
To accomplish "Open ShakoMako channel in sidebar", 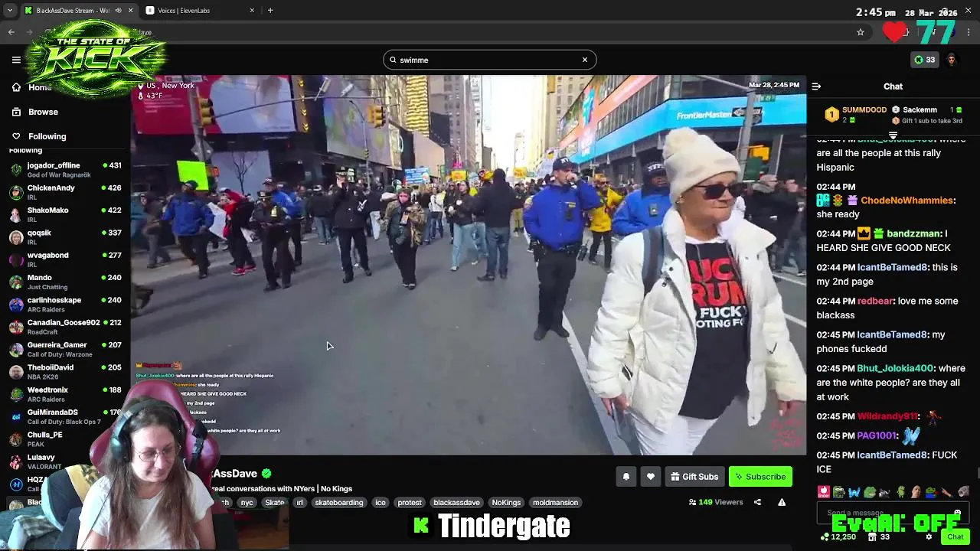I will [x=65, y=214].
